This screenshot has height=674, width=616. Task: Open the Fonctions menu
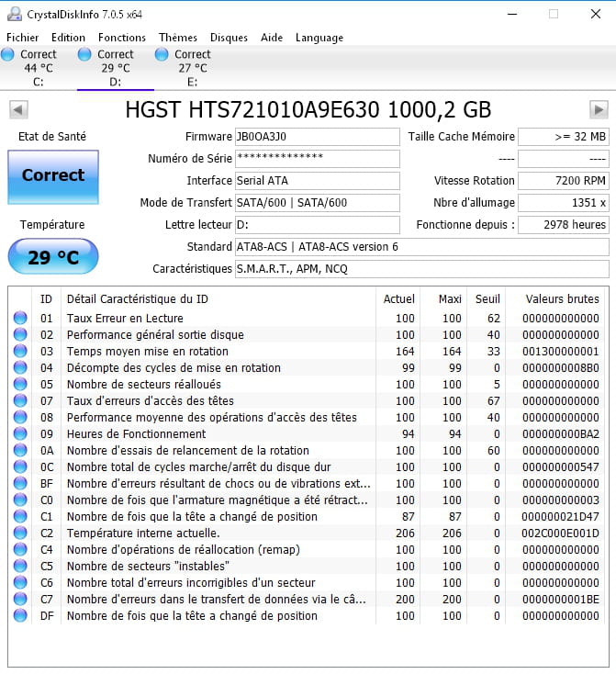[122, 38]
